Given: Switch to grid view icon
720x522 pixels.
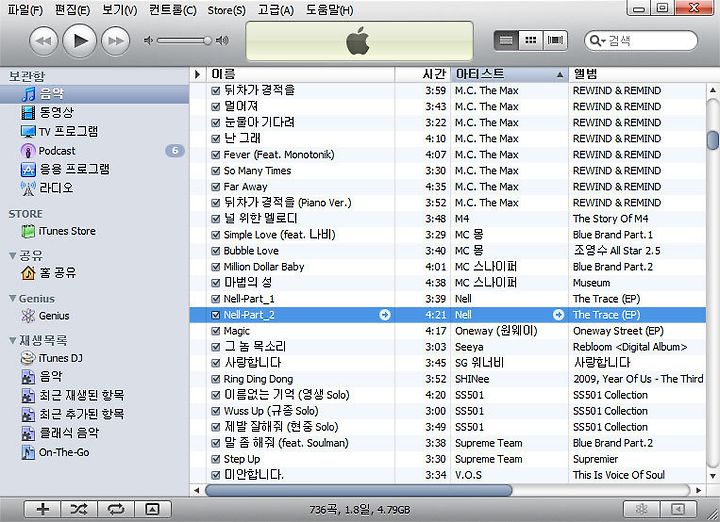Looking at the screenshot, I should coord(531,40).
